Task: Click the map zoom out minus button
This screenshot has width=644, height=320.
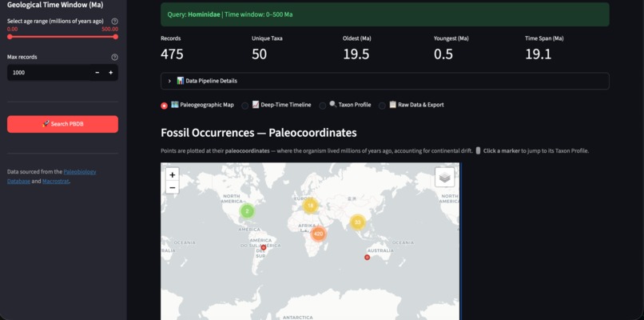Action: 172,188
